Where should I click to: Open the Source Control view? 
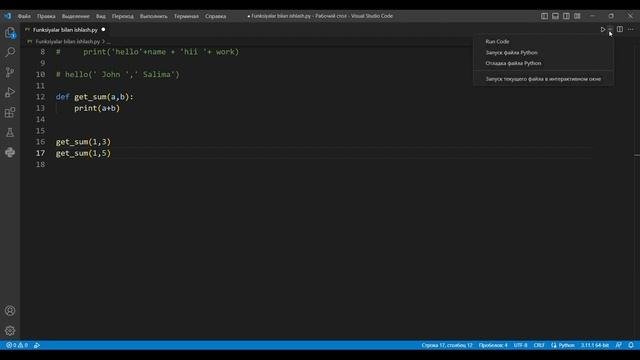click(10, 72)
